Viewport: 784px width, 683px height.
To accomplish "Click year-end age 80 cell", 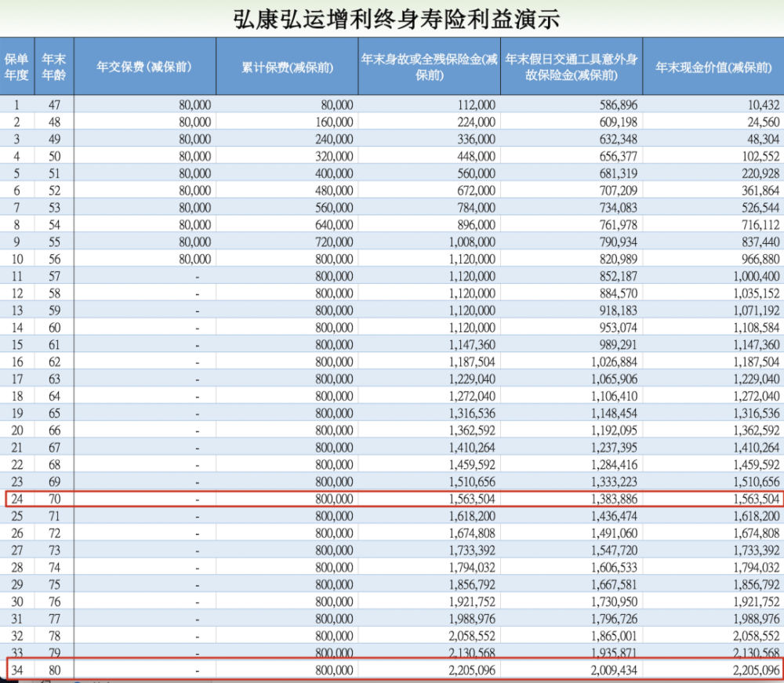I will pyautogui.click(x=54, y=670).
